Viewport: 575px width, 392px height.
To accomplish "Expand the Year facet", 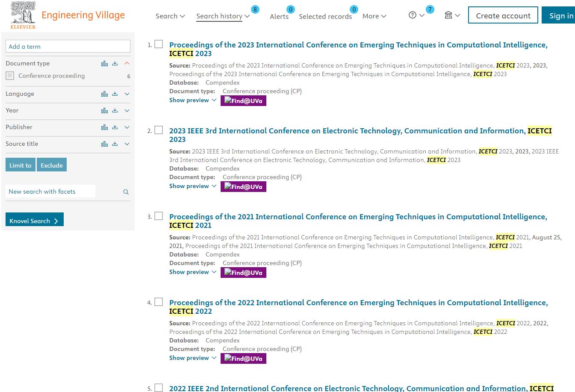I will [127, 110].
